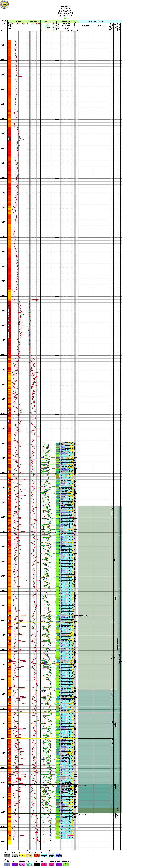Select the B PENN LM member label

tap(82, 785)
